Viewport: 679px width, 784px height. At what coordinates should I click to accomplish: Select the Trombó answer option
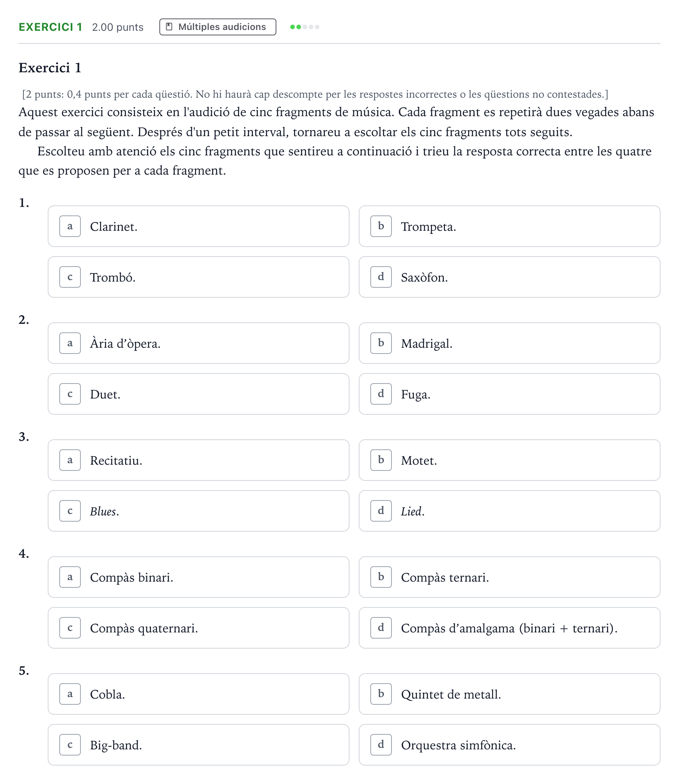click(x=199, y=277)
